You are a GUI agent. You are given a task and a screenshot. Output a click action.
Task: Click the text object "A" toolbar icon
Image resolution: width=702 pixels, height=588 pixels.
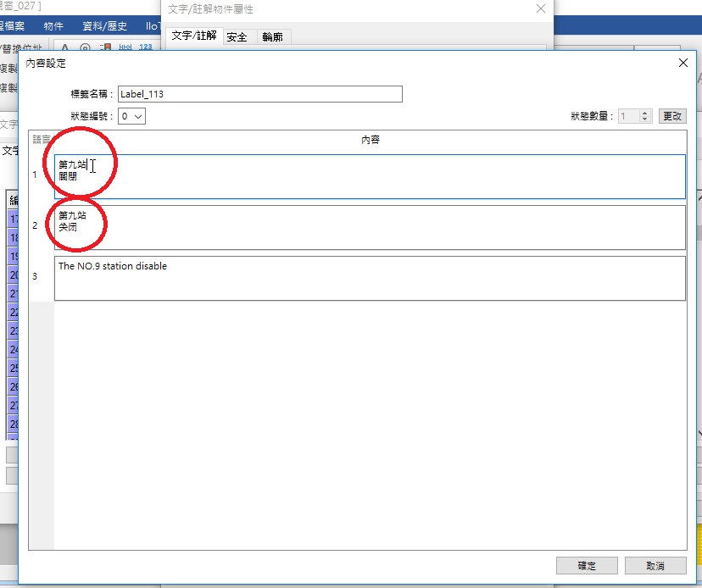point(67,47)
